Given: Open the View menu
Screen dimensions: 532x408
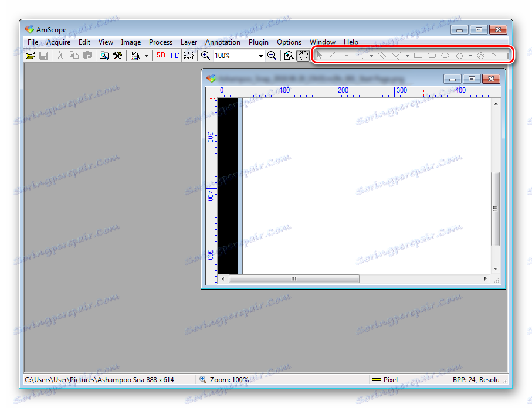Looking at the screenshot, I should pos(106,42).
